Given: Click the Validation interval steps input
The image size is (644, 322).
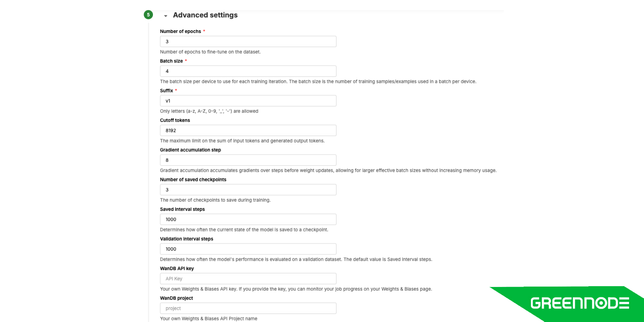Looking at the screenshot, I should pyautogui.click(x=248, y=249).
